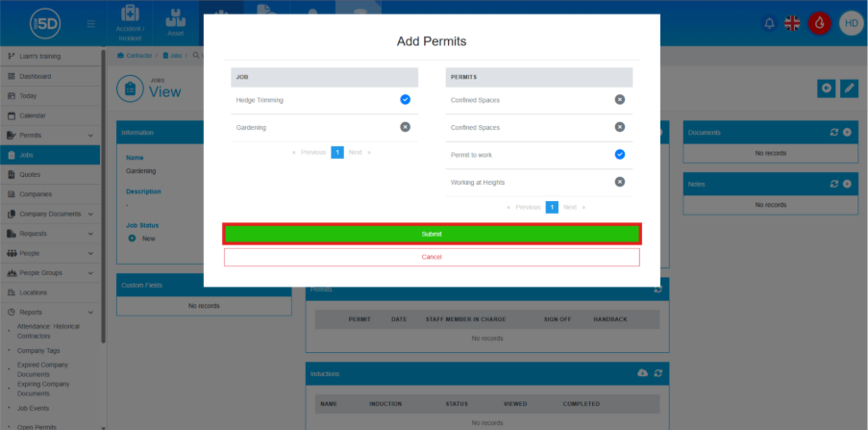The width and height of the screenshot is (868, 430).
Task: Open the hamburger menu in header
Action: [x=91, y=23]
